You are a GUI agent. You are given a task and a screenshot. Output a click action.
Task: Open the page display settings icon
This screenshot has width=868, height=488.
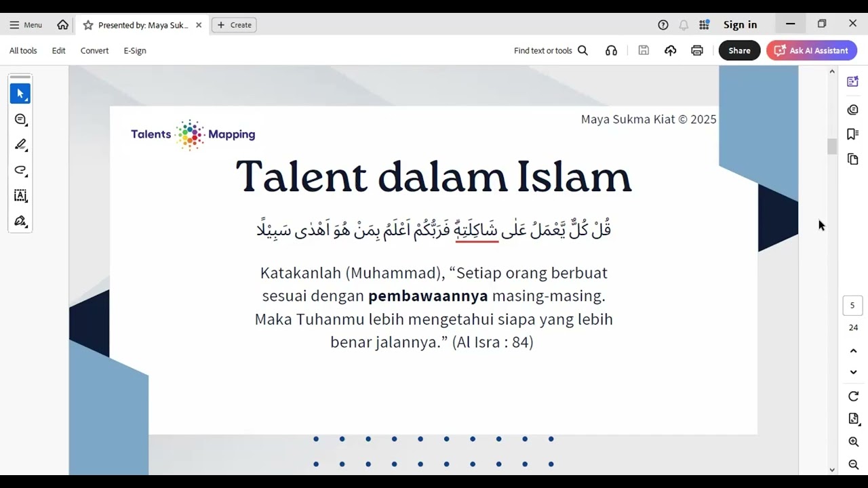[853, 419]
